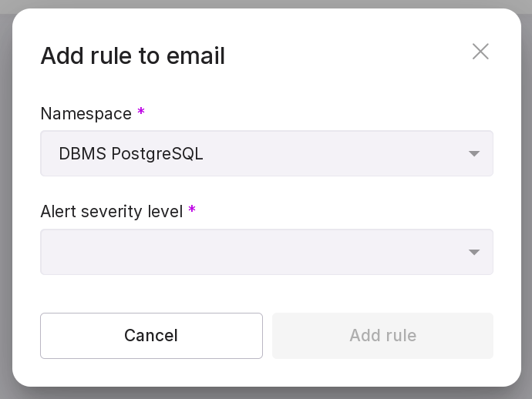Click the Add rule button
This screenshot has width=532, height=399.
[x=382, y=336]
